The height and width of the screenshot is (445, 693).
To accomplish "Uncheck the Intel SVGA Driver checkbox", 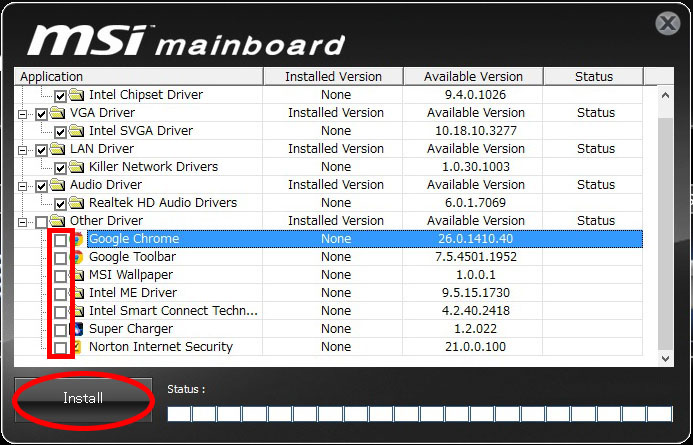I will [61, 131].
